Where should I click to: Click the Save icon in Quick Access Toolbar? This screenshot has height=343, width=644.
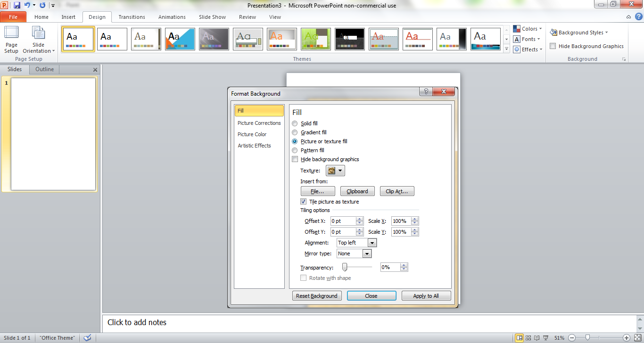(x=17, y=5)
